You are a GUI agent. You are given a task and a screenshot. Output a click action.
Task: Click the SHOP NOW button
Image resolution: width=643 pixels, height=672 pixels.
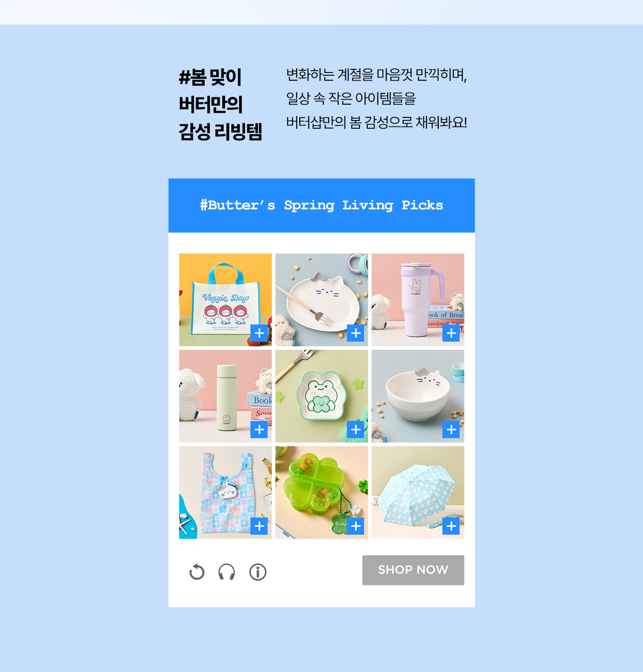[x=413, y=570]
